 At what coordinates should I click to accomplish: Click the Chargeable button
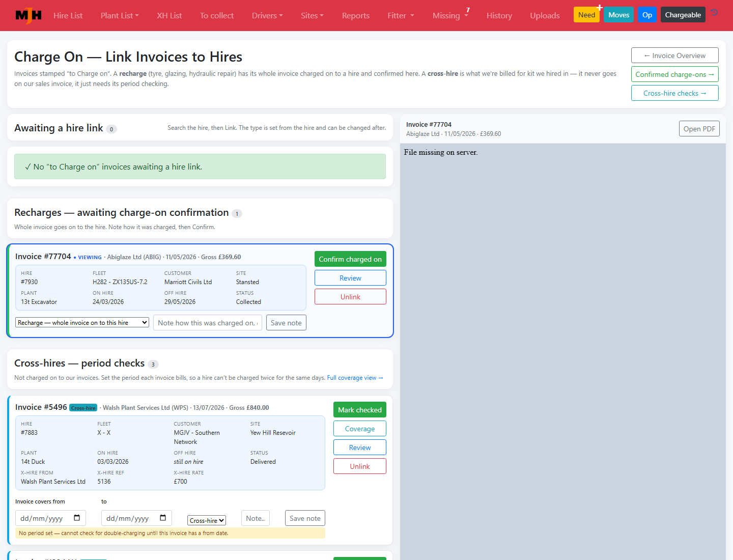point(683,15)
